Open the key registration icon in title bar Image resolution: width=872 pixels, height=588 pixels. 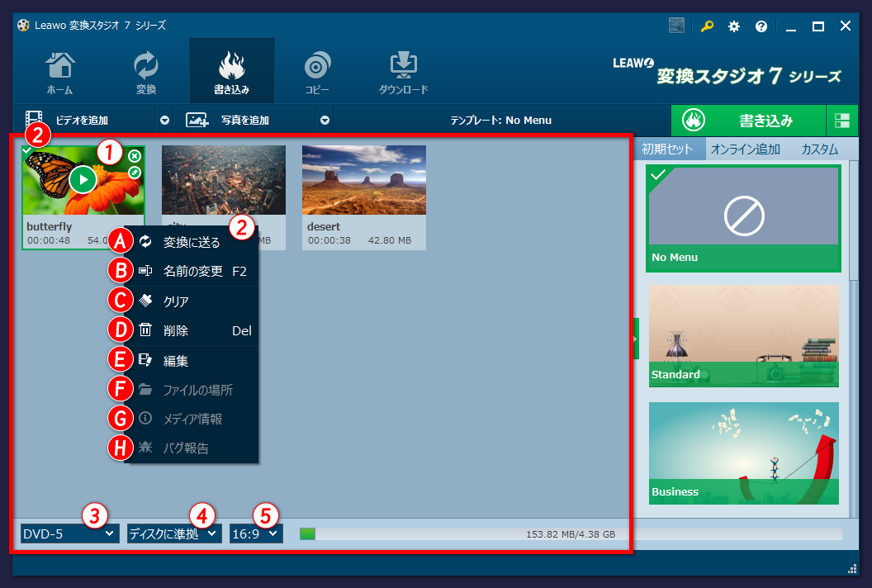[707, 26]
